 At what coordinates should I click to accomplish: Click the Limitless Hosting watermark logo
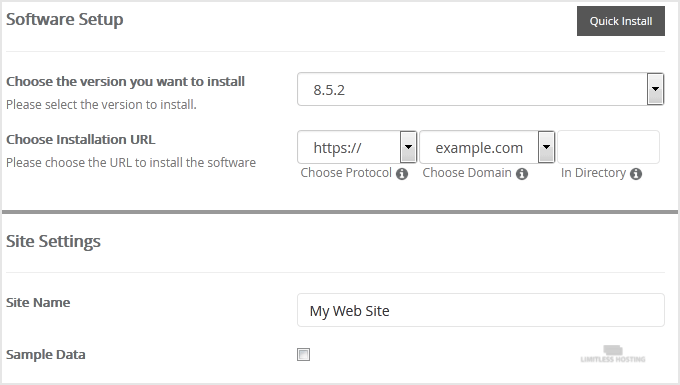coord(613,354)
